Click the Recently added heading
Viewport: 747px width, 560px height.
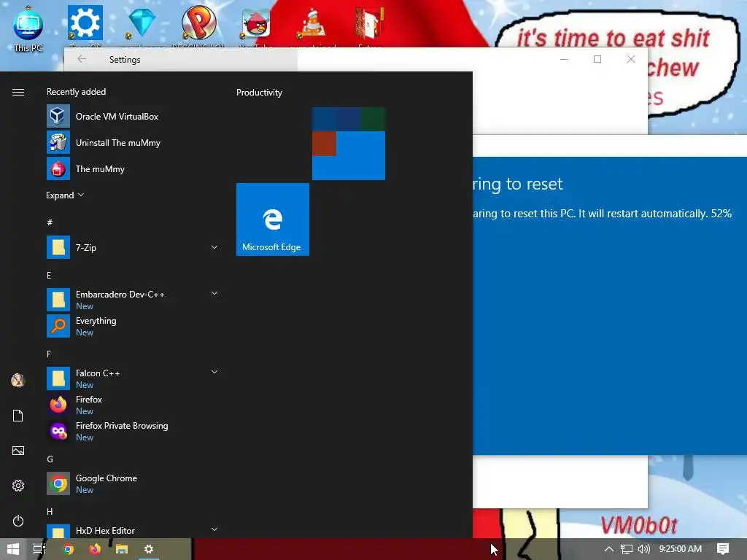tap(76, 91)
